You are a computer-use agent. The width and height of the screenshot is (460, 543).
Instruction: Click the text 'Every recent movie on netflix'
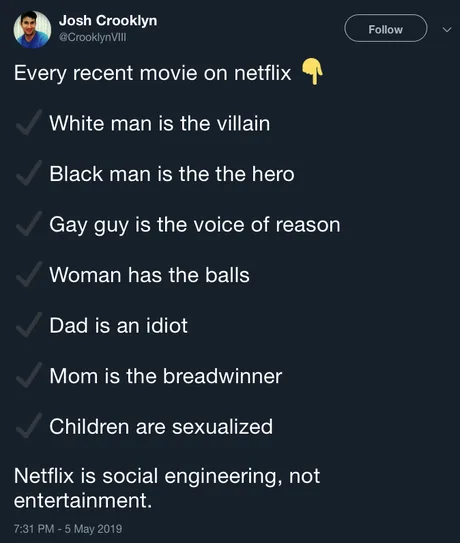[152, 73]
